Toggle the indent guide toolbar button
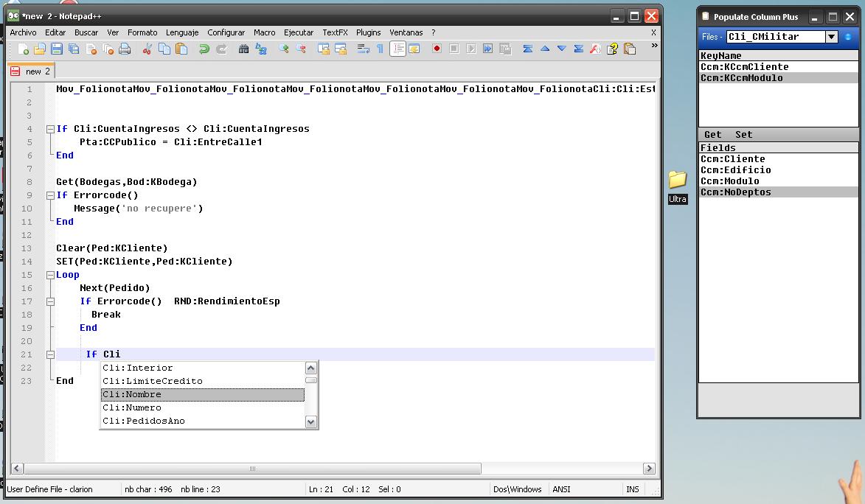The width and height of the screenshot is (865, 504). pos(397,49)
